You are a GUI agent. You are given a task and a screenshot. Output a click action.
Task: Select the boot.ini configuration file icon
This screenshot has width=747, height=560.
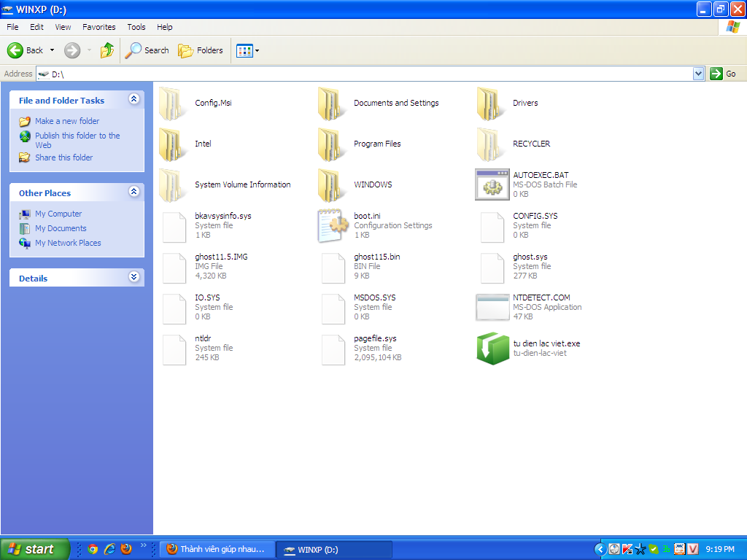tap(333, 226)
